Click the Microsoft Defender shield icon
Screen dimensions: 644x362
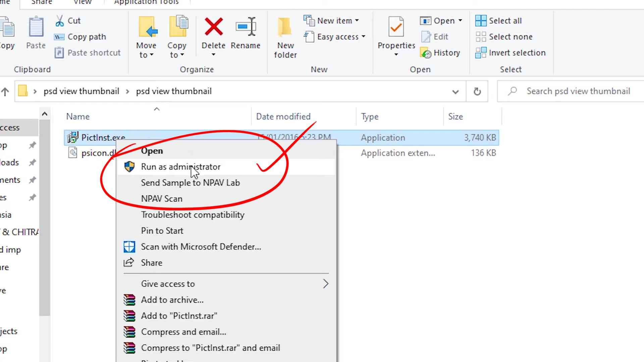[x=129, y=247]
